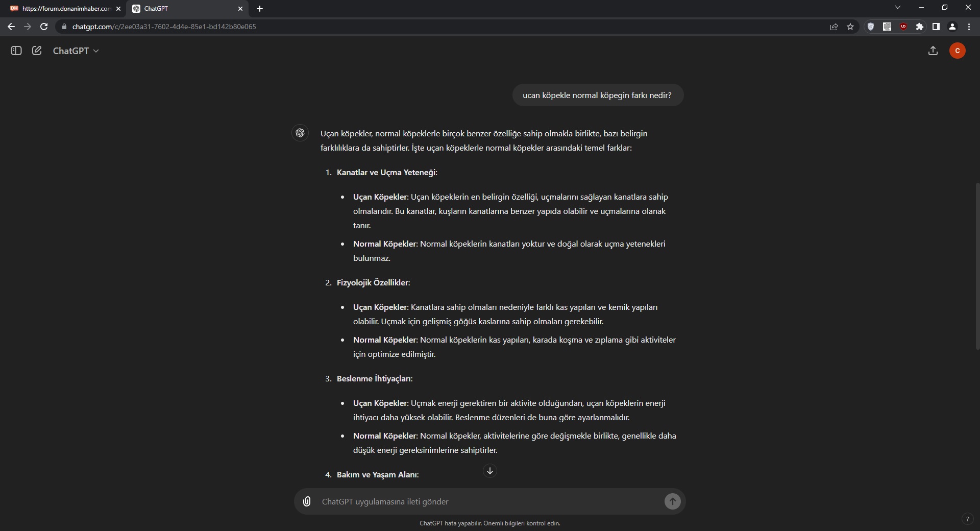Open the browser profile icon
This screenshot has height=531, width=980.
click(x=952, y=27)
